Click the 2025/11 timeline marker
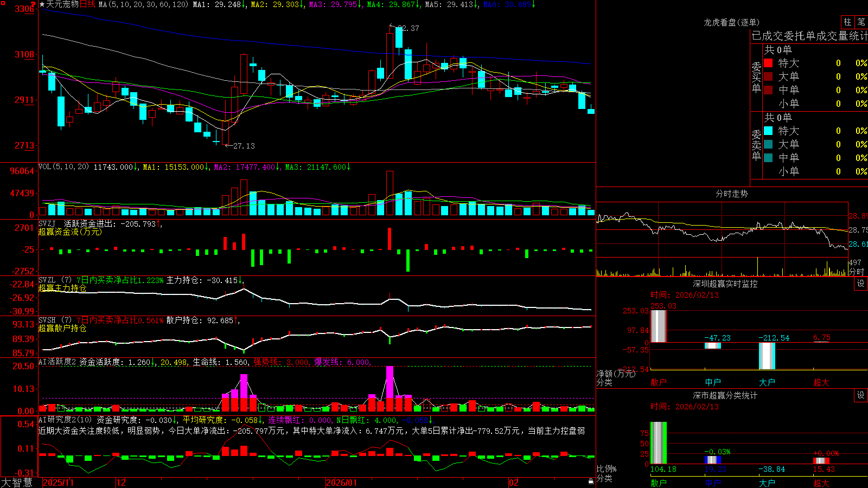Image resolution: width=868 pixels, height=488 pixels. point(58,483)
